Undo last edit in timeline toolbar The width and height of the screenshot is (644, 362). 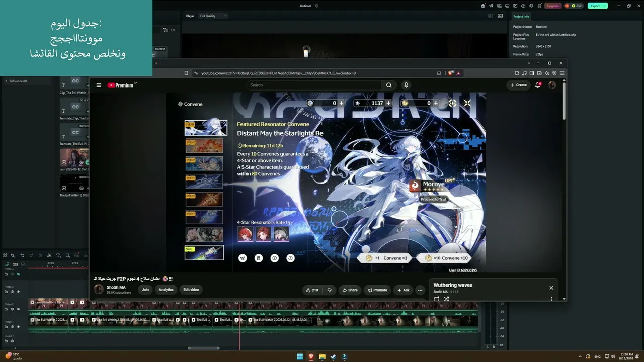[22, 255]
